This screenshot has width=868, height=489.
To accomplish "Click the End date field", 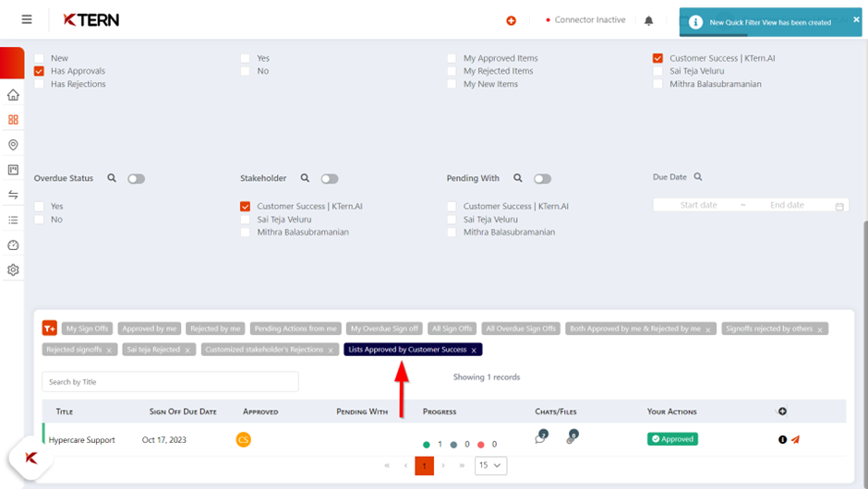I will pyautogui.click(x=787, y=205).
